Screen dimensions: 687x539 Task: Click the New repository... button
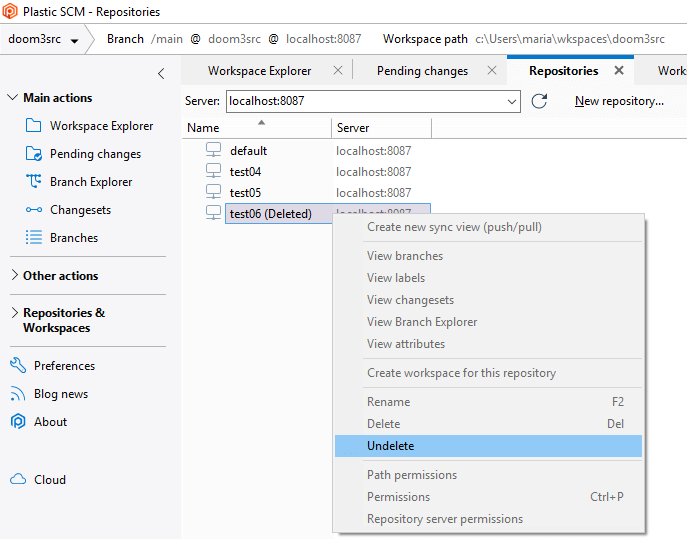click(619, 101)
